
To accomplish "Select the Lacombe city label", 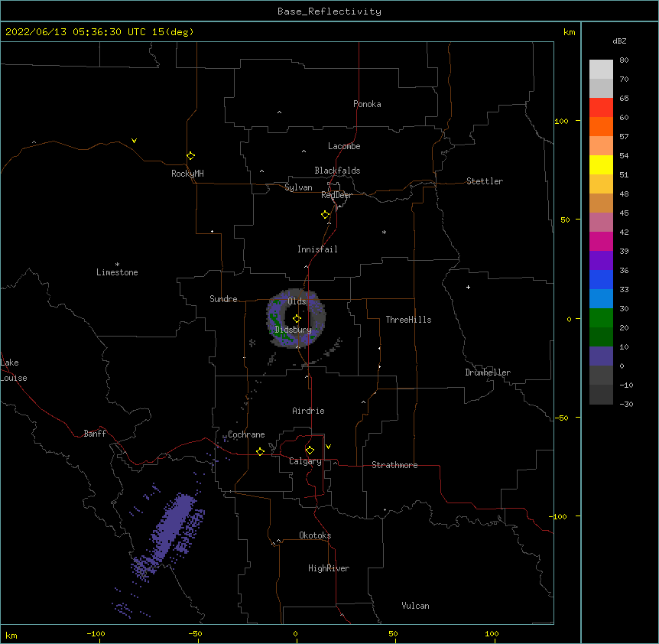I will point(344,146).
